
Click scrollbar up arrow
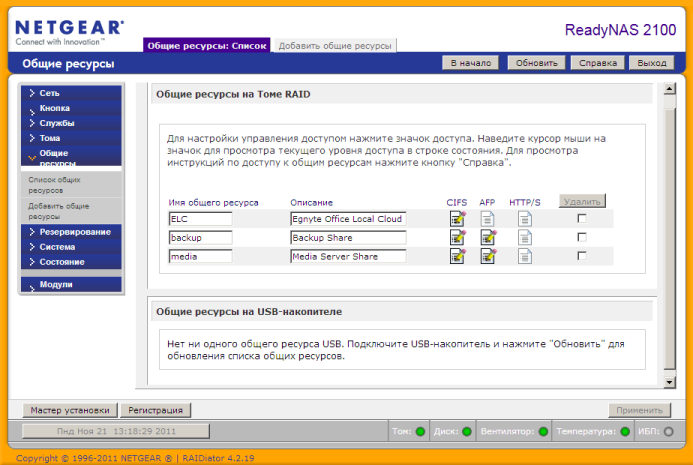pyautogui.click(x=670, y=88)
